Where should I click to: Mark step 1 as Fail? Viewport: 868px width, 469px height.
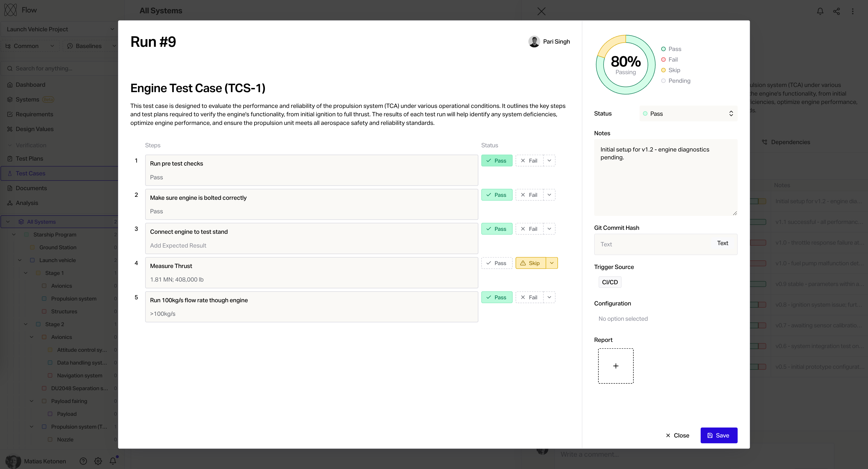coord(529,161)
